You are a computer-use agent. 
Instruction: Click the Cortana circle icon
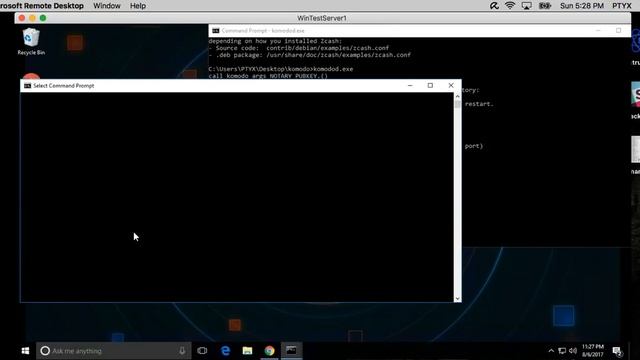[45, 351]
